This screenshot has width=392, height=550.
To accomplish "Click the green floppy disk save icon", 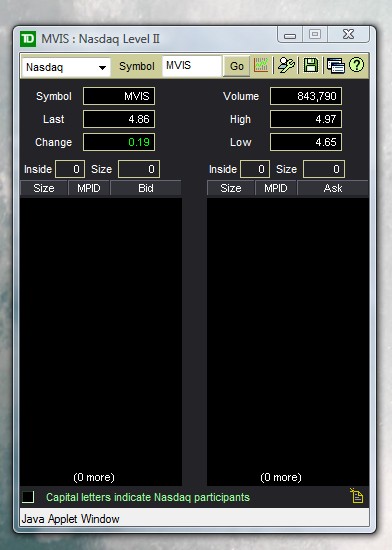I will [x=311, y=65].
